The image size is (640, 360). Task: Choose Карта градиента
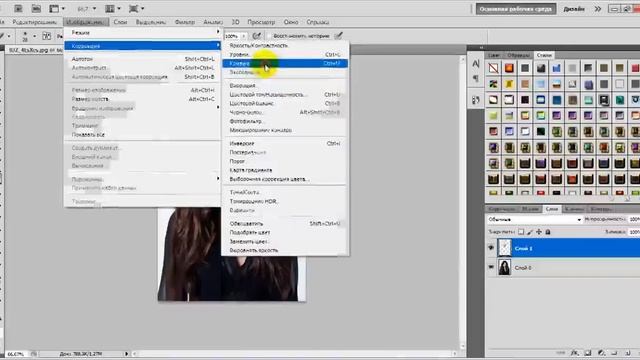[x=285, y=170]
